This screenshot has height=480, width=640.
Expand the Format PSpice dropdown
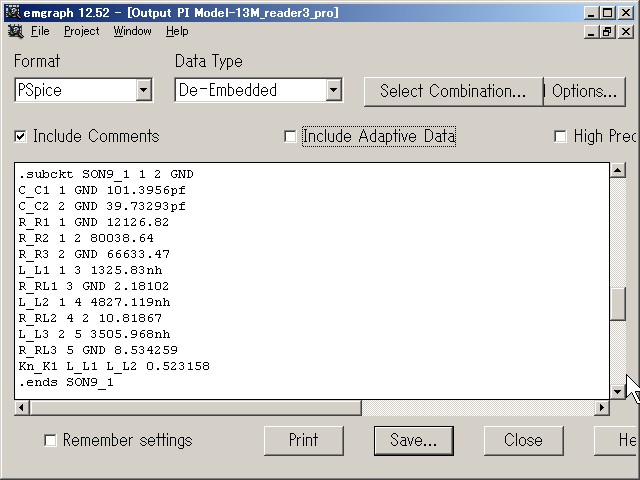pyautogui.click(x=144, y=90)
